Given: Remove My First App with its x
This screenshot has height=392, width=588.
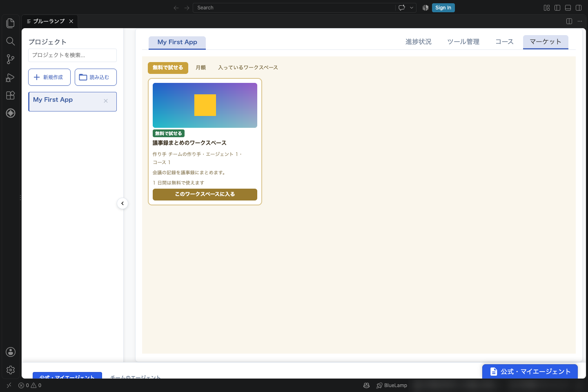Looking at the screenshot, I should [x=106, y=101].
